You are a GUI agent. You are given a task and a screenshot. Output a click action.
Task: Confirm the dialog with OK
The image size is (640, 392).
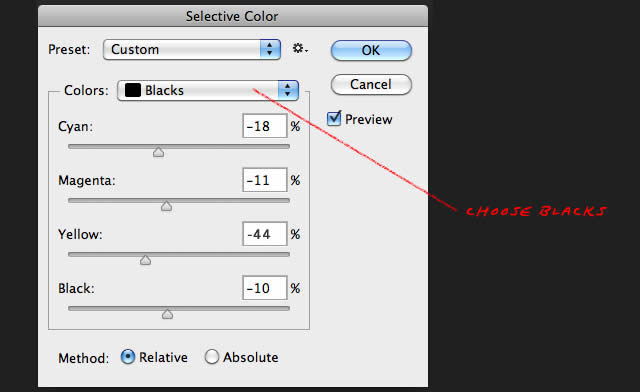pyautogui.click(x=371, y=50)
